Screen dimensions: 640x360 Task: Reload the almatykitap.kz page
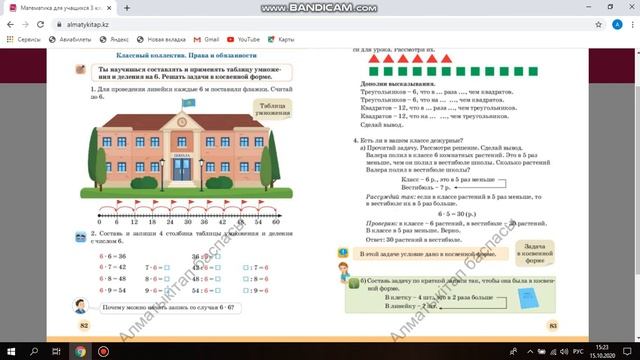[40, 24]
